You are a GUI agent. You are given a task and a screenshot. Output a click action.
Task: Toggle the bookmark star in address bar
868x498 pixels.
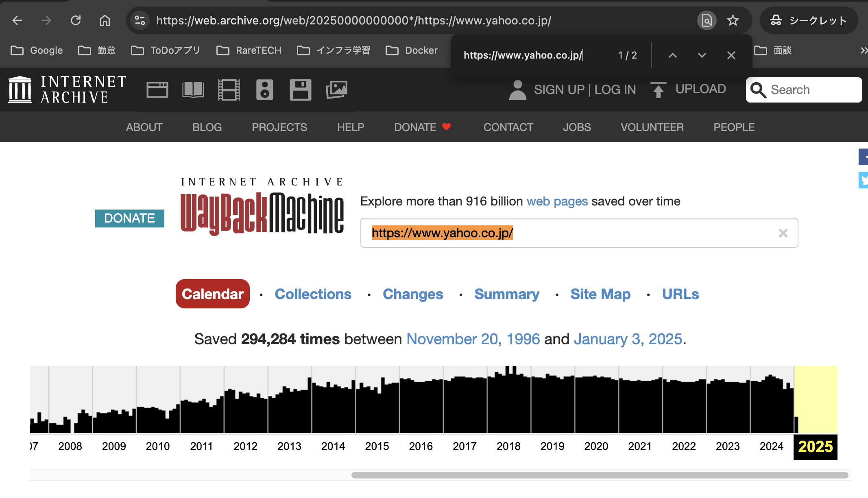coord(733,20)
